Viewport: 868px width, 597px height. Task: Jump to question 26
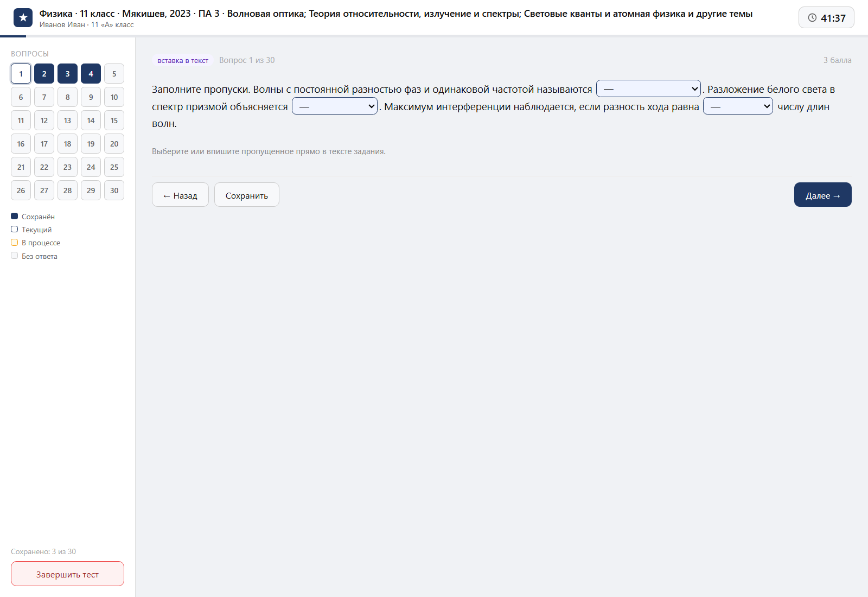pos(21,190)
